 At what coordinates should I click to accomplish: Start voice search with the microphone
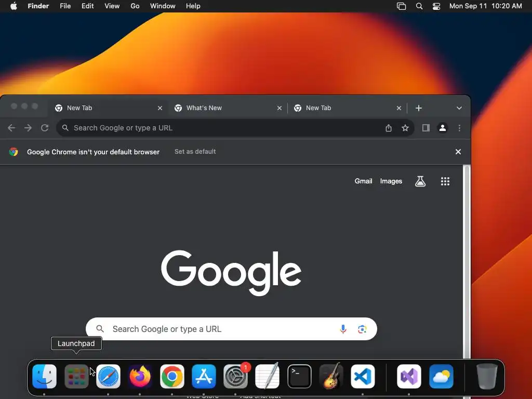[x=343, y=329]
